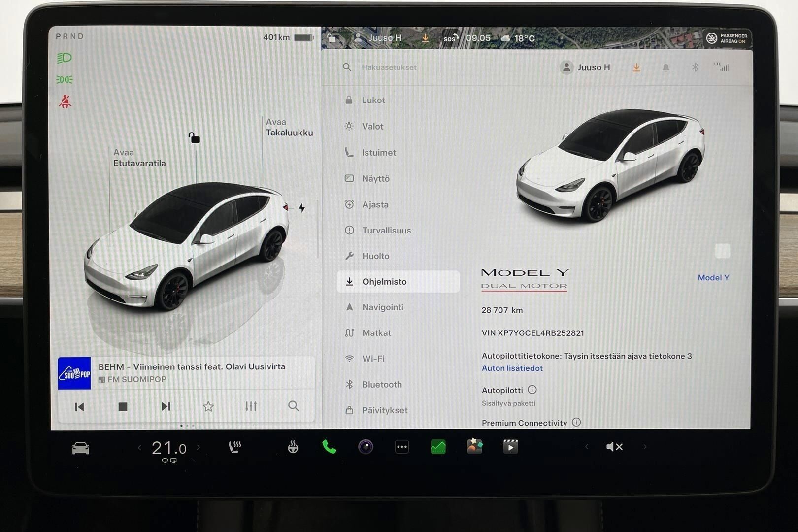
Task: Open the camera app icon
Action: [366, 447]
